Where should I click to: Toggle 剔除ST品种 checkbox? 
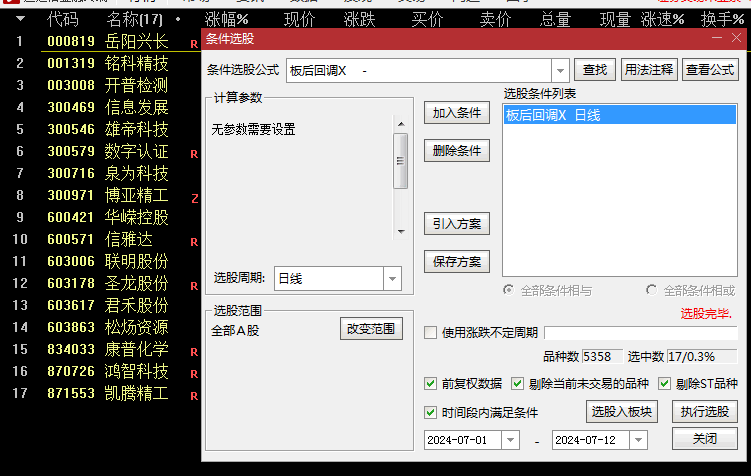click(x=664, y=384)
